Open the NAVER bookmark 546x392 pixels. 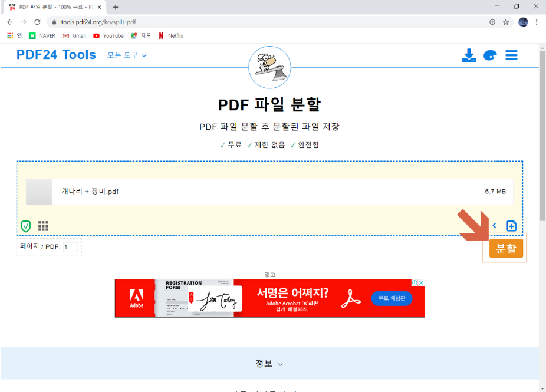tap(42, 35)
